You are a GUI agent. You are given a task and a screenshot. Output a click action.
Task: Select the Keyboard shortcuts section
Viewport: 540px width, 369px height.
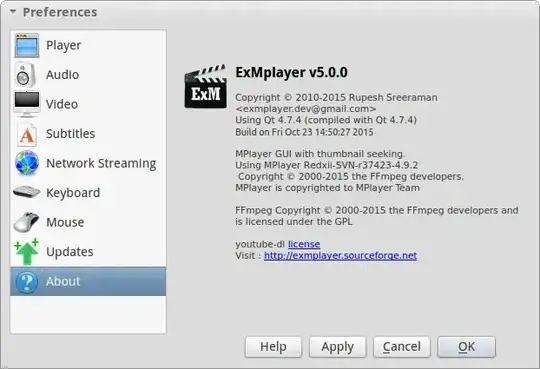88,193
